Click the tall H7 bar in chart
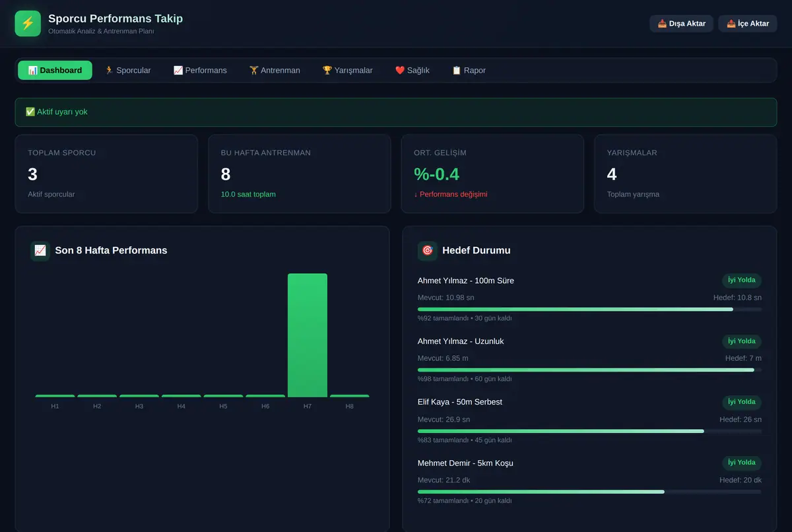This screenshot has height=532, width=792. [308, 335]
